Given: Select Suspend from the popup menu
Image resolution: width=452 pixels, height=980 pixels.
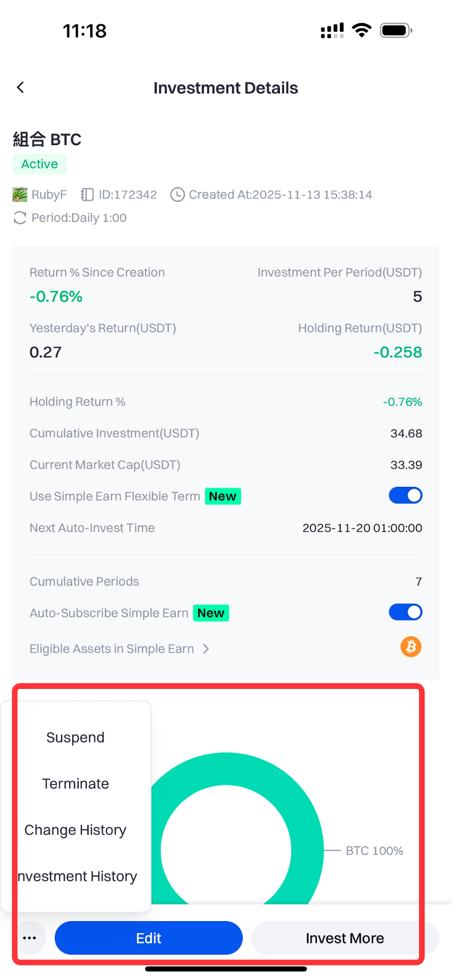Looking at the screenshot, I should click(x=75, y=737).
